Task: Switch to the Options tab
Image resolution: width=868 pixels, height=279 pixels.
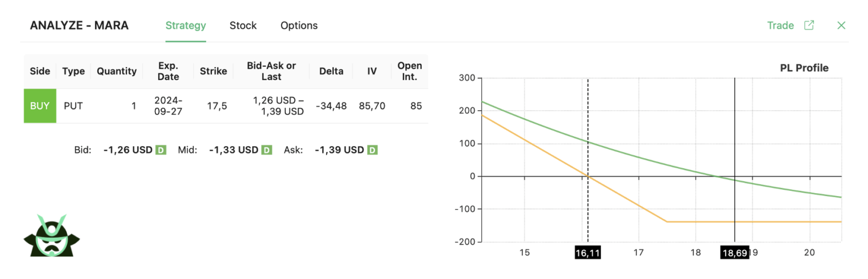Action: pyautogui.click(x=299, y=25)
